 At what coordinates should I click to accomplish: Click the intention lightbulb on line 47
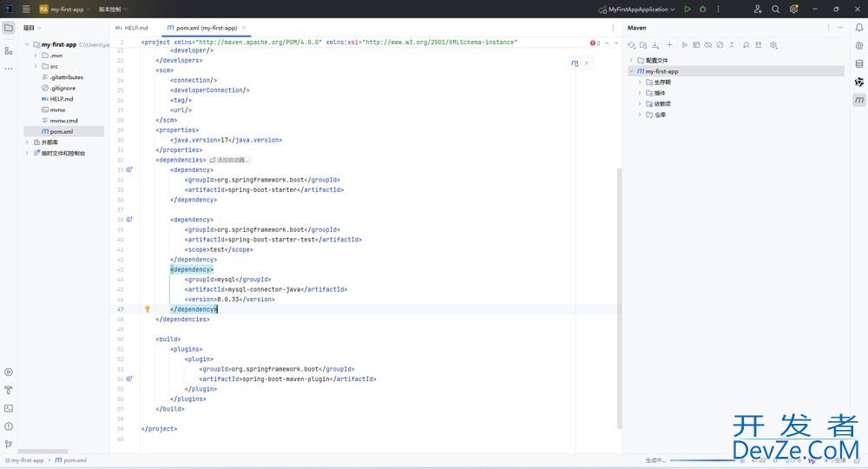pyautogui.click(x=148, y=309)
